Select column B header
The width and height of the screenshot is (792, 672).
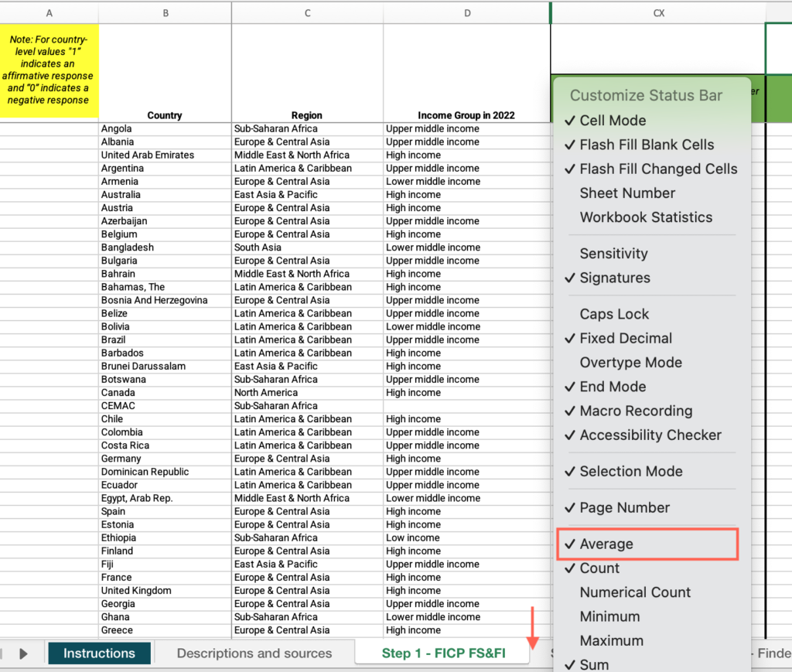(x=166, y=13)
